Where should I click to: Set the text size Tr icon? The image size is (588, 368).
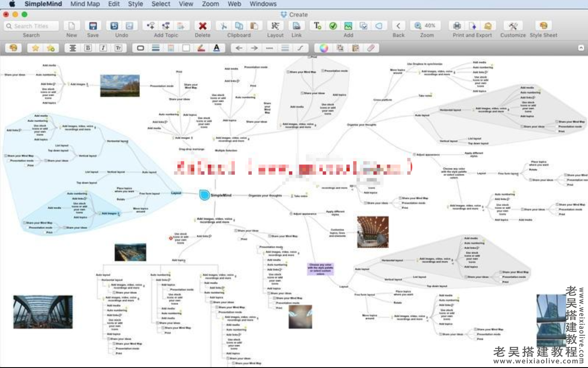(x=118, y=48)
